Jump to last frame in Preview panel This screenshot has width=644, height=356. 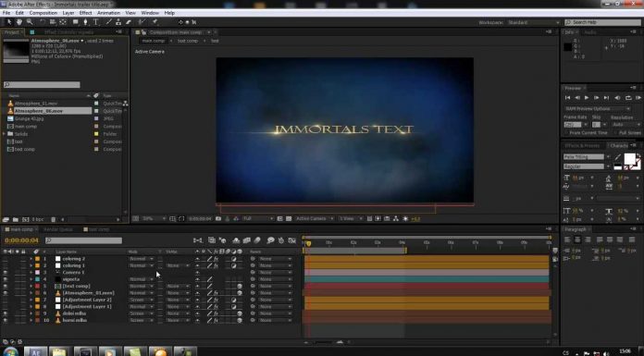coord(606,98)
